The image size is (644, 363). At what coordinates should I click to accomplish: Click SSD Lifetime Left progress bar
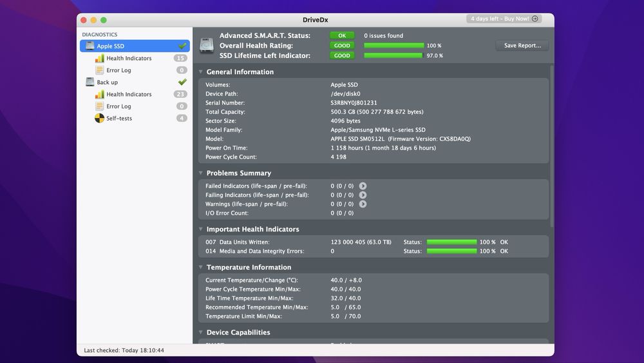(393, 55)
